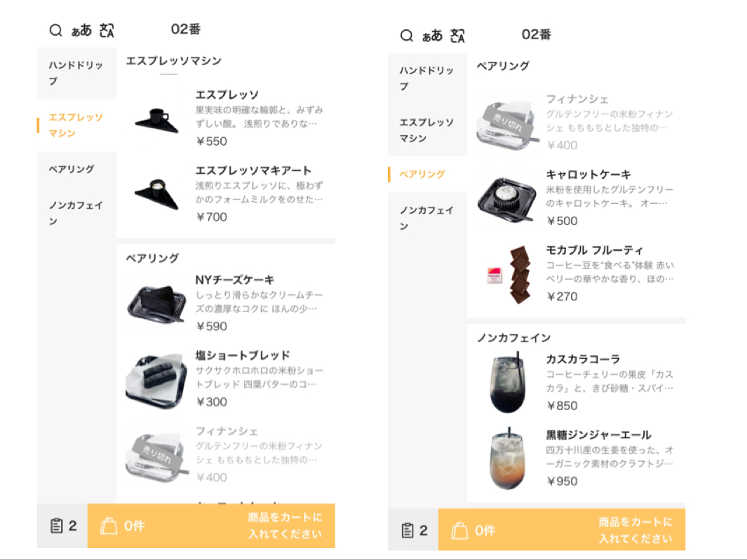Tap the search icon in right screen
The width and height of the screenshot is (747, 560).
[406, 36]
